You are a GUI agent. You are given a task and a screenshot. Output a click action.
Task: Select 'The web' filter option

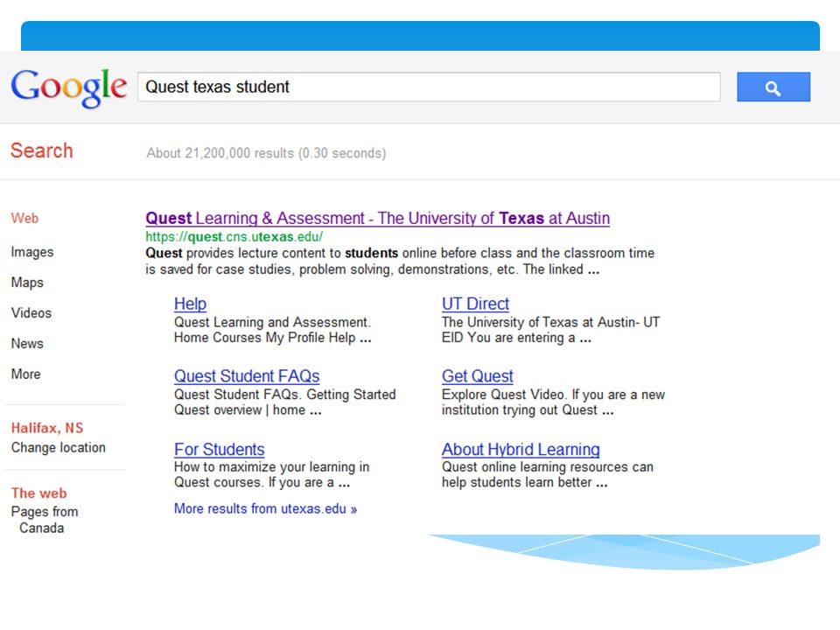click(39, 493)
